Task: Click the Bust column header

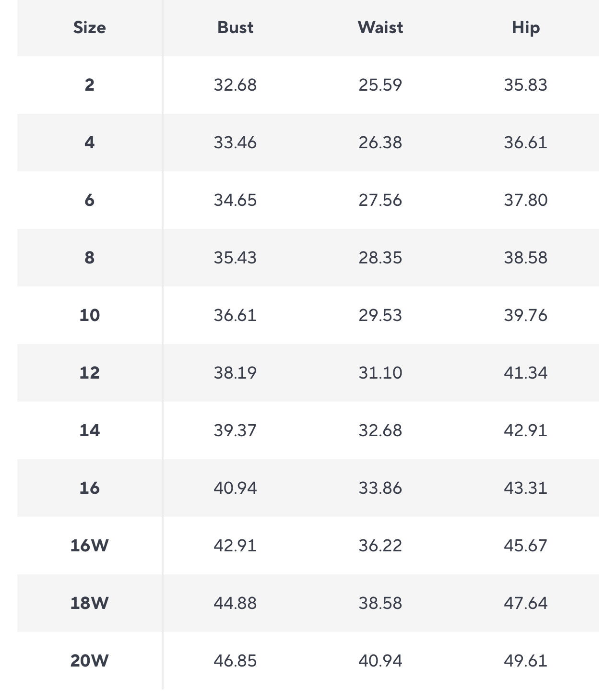Action: tap(235, 28)
